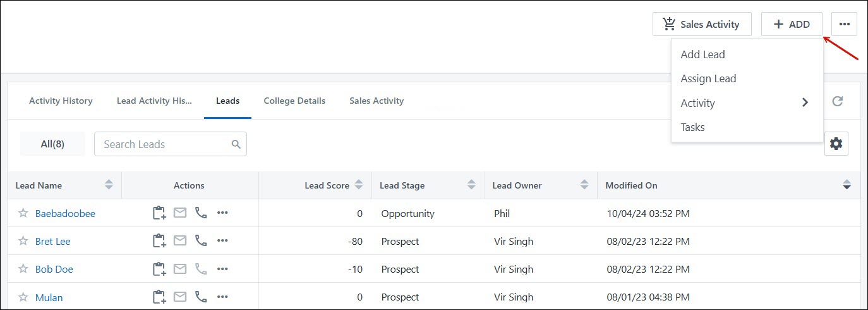Open grid settings gear icon

pyautogui.click(x=836, y=144)
